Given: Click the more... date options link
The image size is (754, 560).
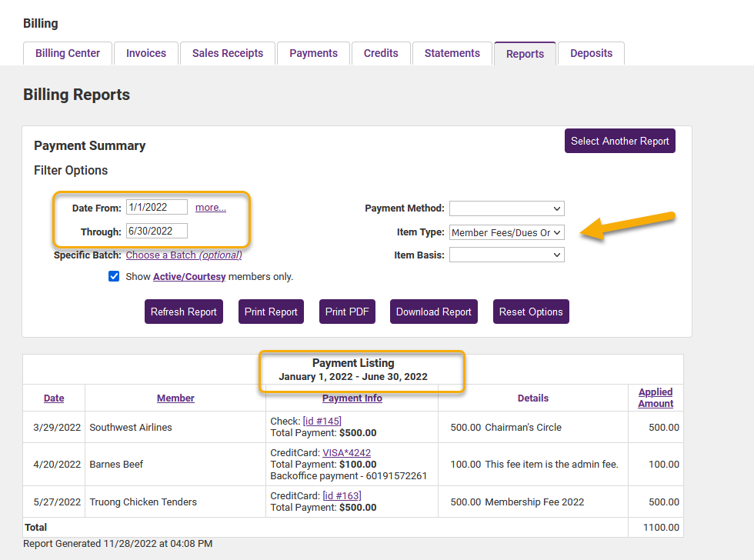Looking at the screenshot, I should click(x=210, y=206).
